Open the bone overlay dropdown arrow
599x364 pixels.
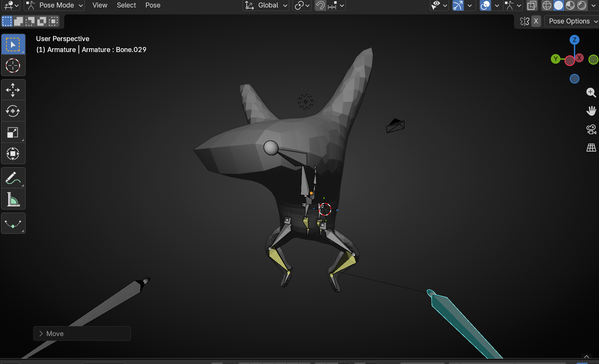[x=519, y=5]
